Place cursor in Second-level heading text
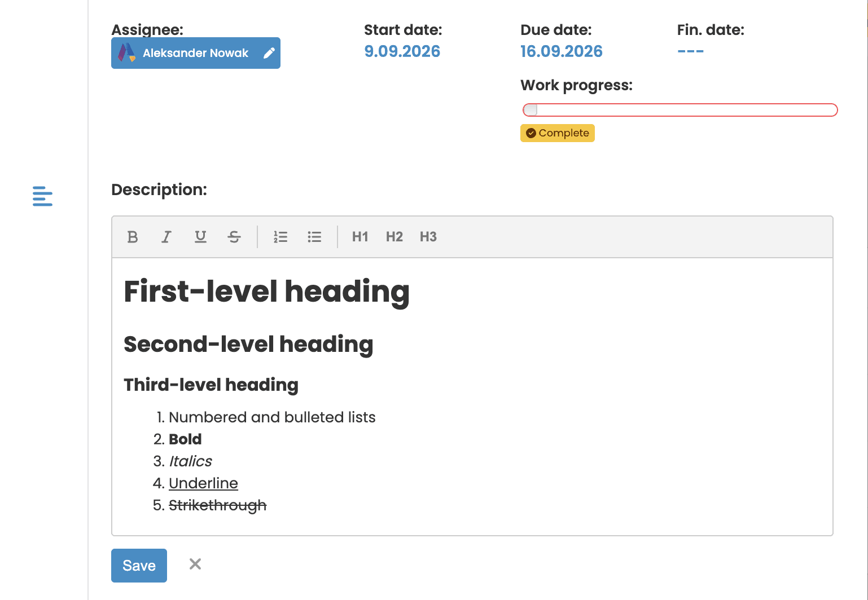The width and height of the screenshot is (868, 600). coord(248,344)
